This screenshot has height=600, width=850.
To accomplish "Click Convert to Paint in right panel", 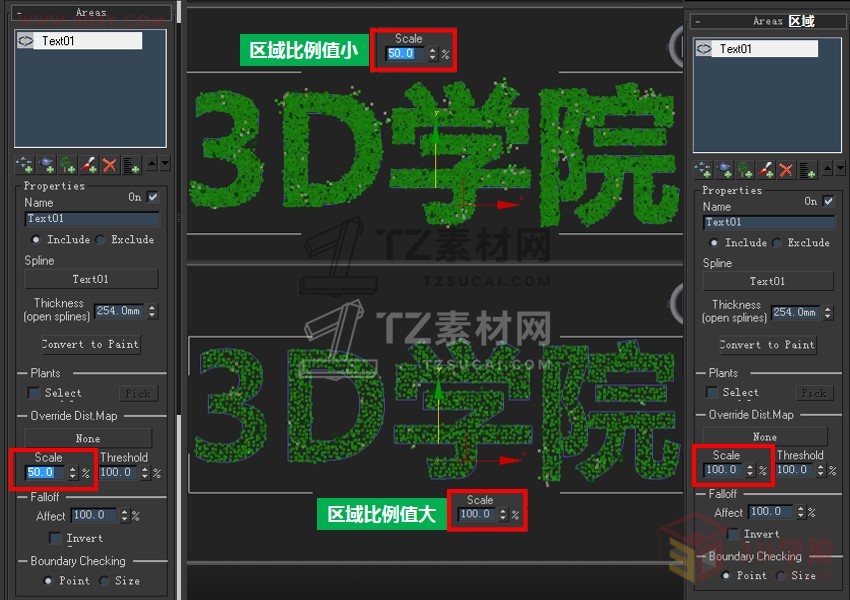I will (x=768, y=345).
